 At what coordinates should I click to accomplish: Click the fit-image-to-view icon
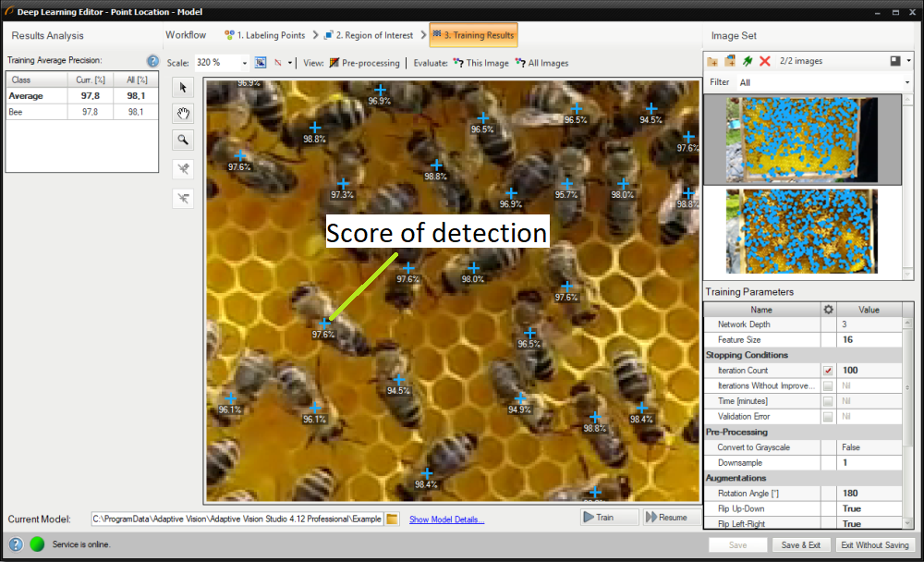tap(261, 63)
